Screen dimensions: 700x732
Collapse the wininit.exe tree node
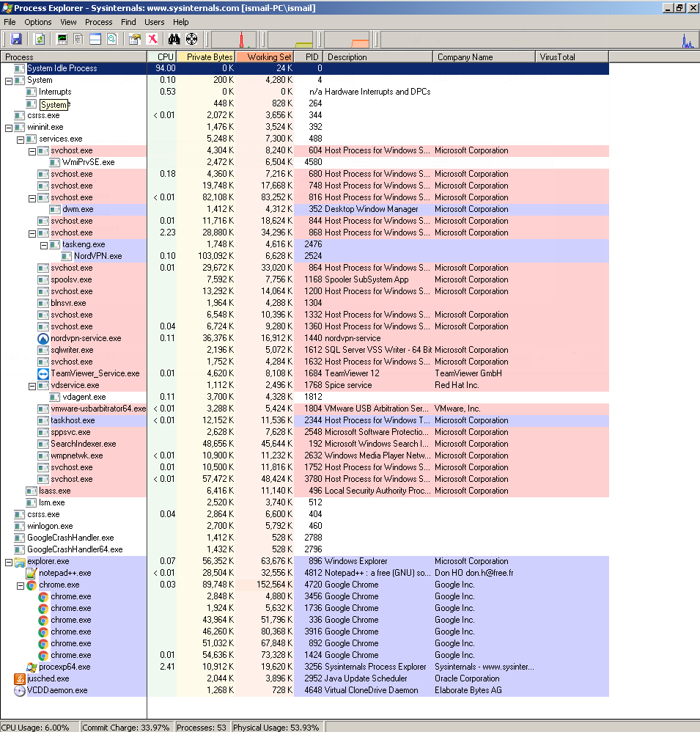pyautogui.click(x=8, y=128)
